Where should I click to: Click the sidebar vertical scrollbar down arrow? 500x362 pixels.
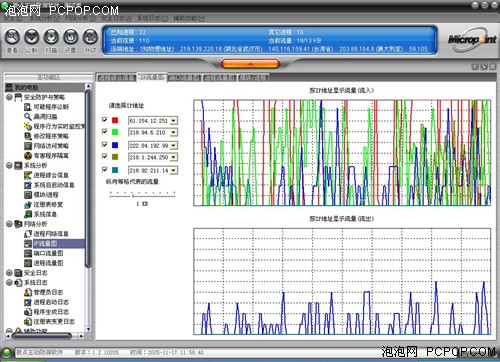pos(88,329)
